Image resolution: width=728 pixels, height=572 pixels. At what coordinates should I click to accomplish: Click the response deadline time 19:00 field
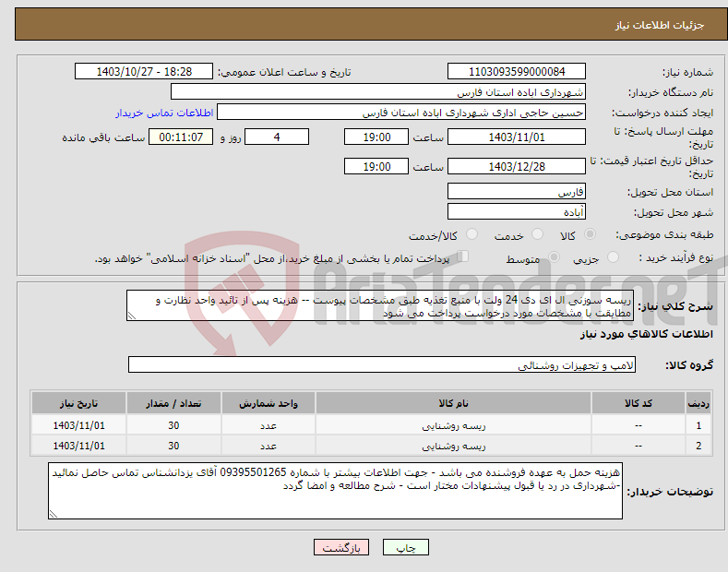[376, 137]
